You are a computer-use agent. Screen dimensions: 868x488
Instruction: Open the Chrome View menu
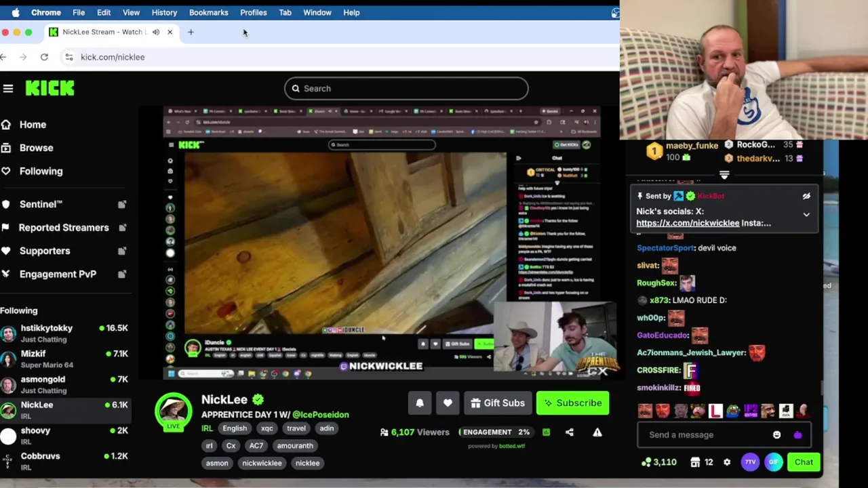point(131,12)
